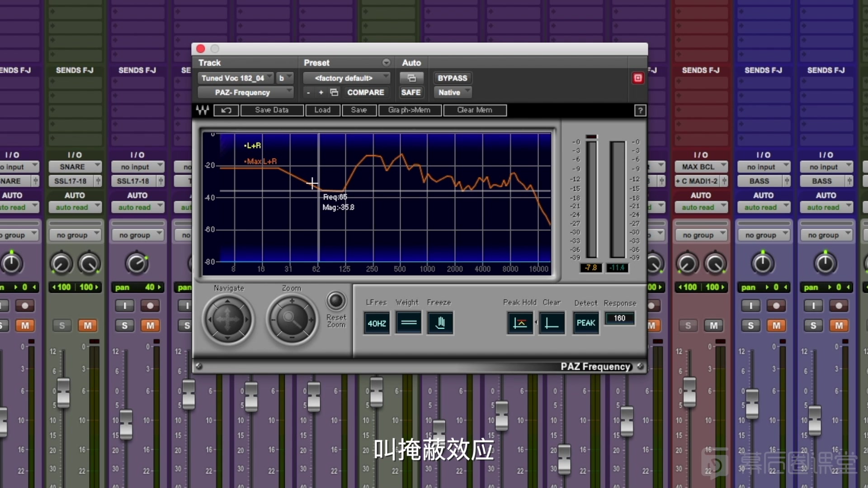Toggle the PEAK detect mode button
Screen dimensions: 868x488
click(x=585, y=323)
